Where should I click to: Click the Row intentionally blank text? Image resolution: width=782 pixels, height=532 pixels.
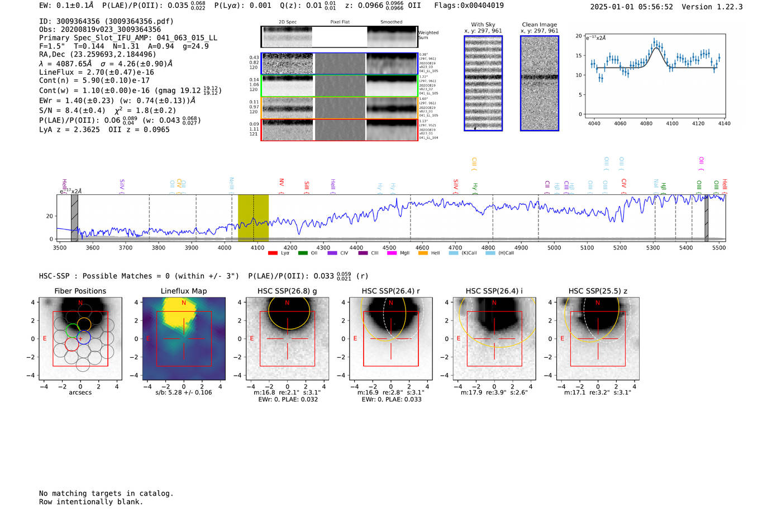click(x=91, y=502)
